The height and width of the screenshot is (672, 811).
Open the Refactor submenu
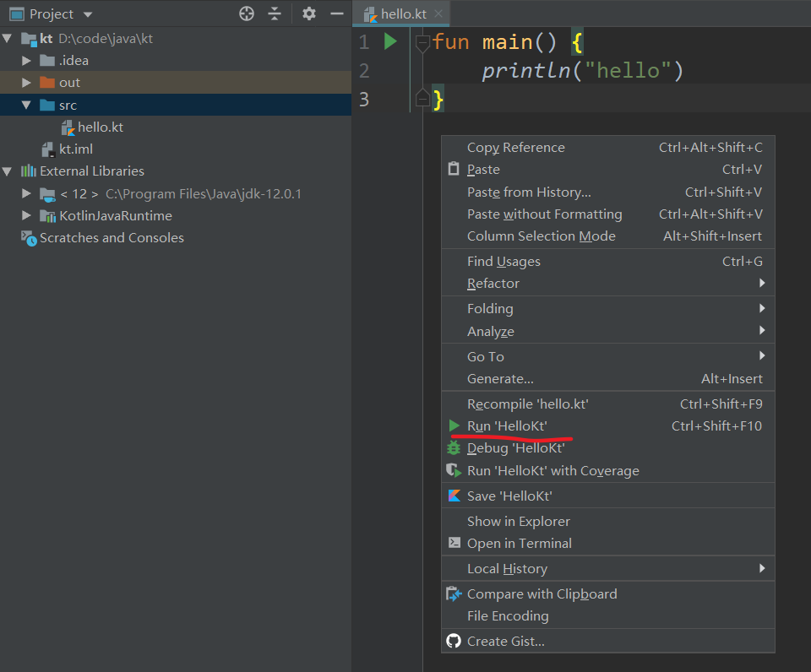pyautogui.click(x=493, y=284)
